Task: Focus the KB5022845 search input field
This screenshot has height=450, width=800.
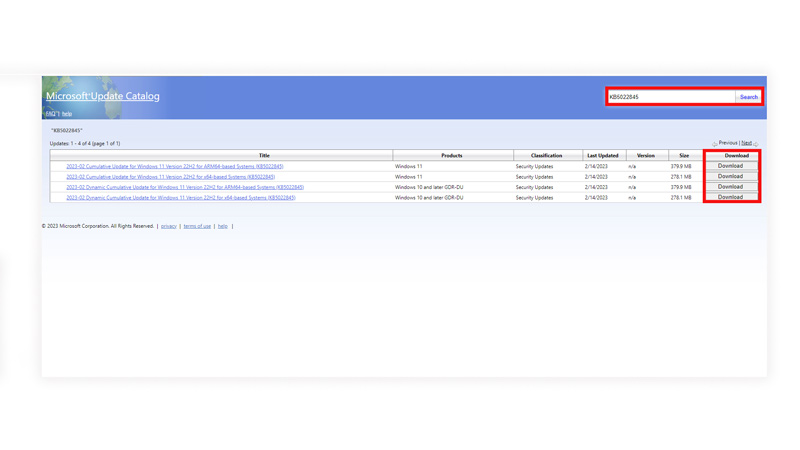Action: pyautogui.click(x=671, y=97)
